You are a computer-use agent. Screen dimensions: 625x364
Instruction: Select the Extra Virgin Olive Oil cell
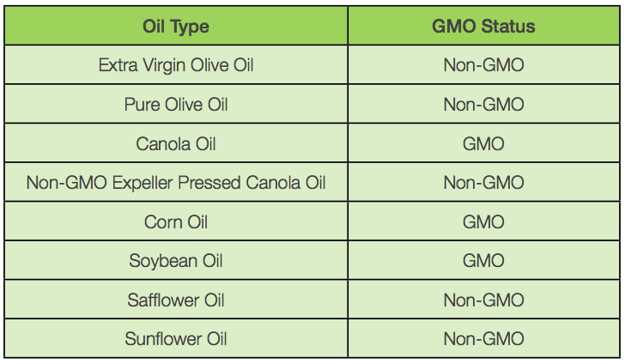click(176, 65)
